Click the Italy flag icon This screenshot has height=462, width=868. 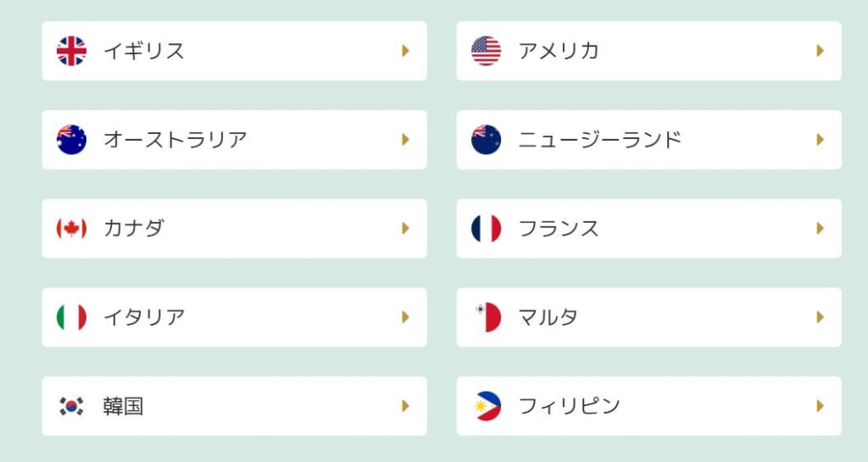click(71, 317)
